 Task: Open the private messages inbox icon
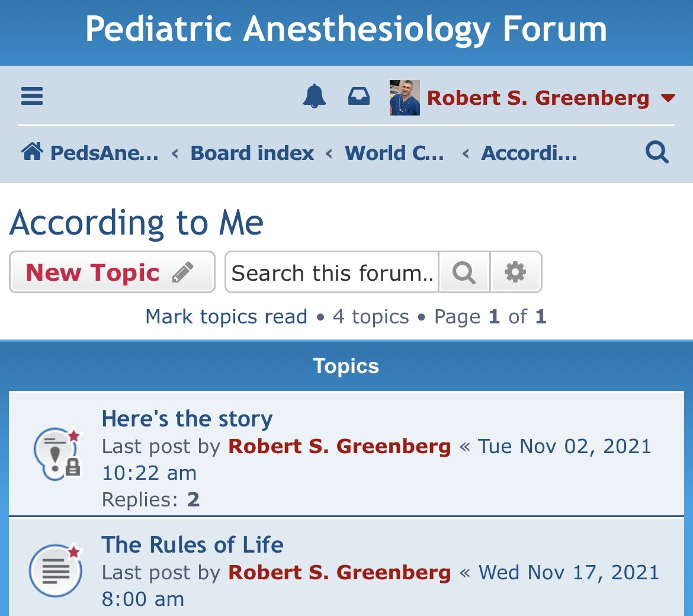click(358, 96)
